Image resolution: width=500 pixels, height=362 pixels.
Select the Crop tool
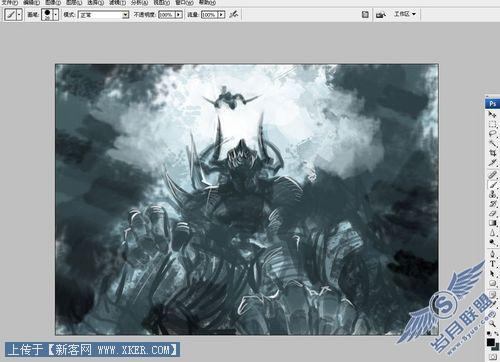(x=492, y=153)
